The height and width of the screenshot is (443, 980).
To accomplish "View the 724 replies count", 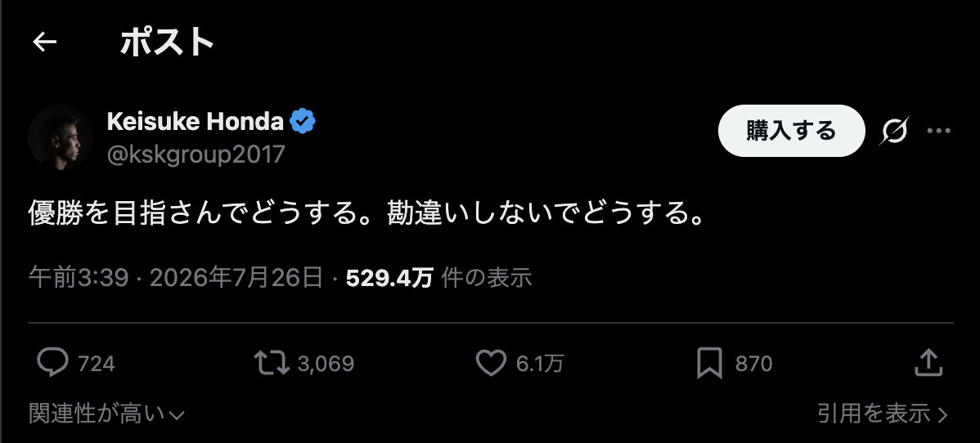I will click(97, 364).
